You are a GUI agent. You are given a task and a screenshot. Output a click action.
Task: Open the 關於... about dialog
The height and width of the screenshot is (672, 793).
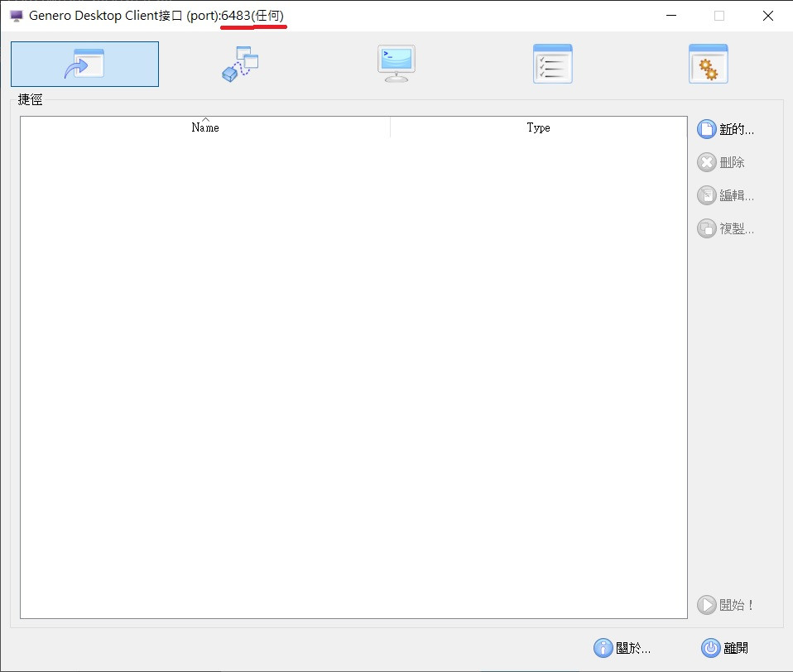[x=622, y=648]
